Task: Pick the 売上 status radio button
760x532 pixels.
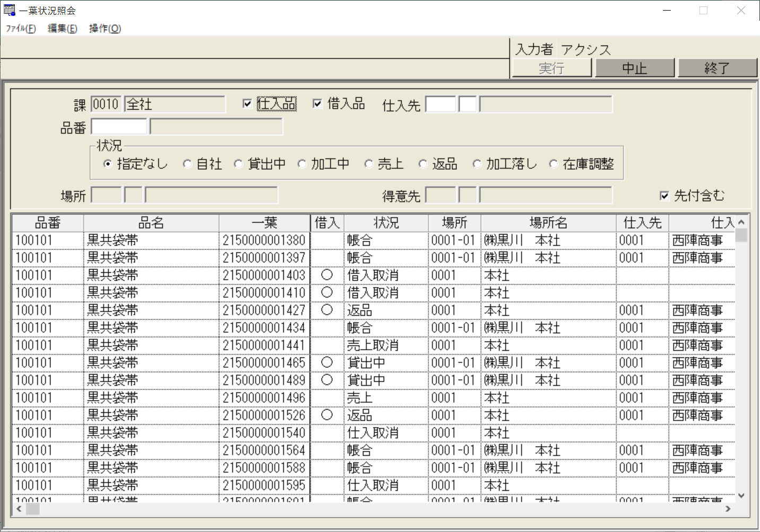Action: pyautogui.click(x=369, y=164)
